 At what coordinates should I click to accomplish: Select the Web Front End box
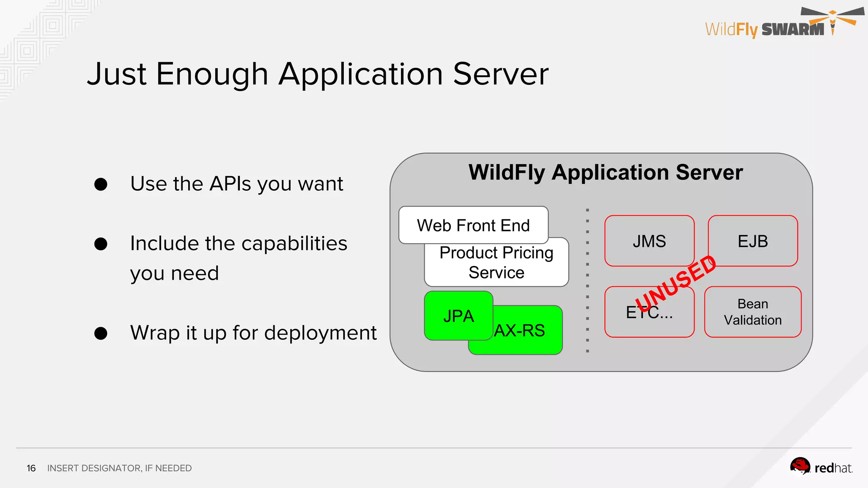pos(473,225)
